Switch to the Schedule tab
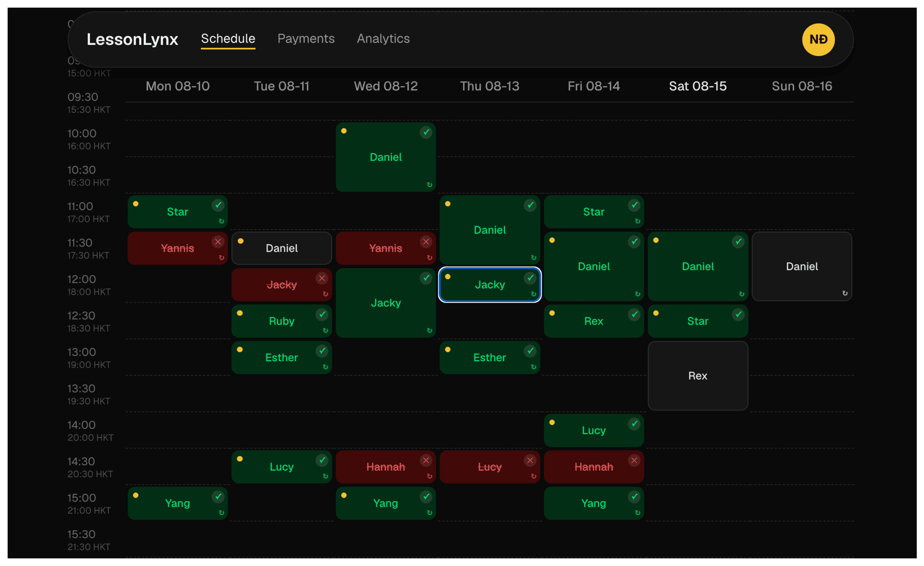Image resolution: width=924 pixels, height=566 pixels. [x=228, y=39]
